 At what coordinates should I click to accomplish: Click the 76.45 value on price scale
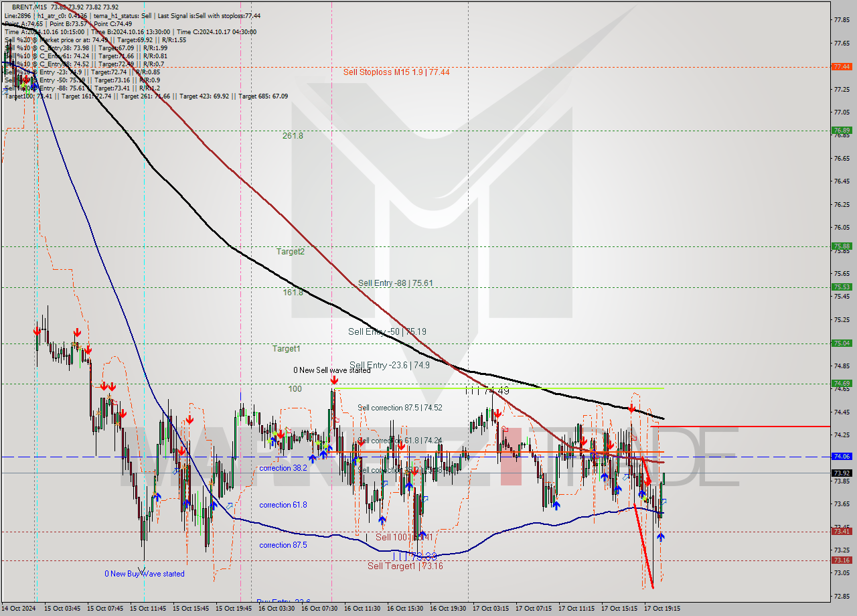click(x=842, y=181)
